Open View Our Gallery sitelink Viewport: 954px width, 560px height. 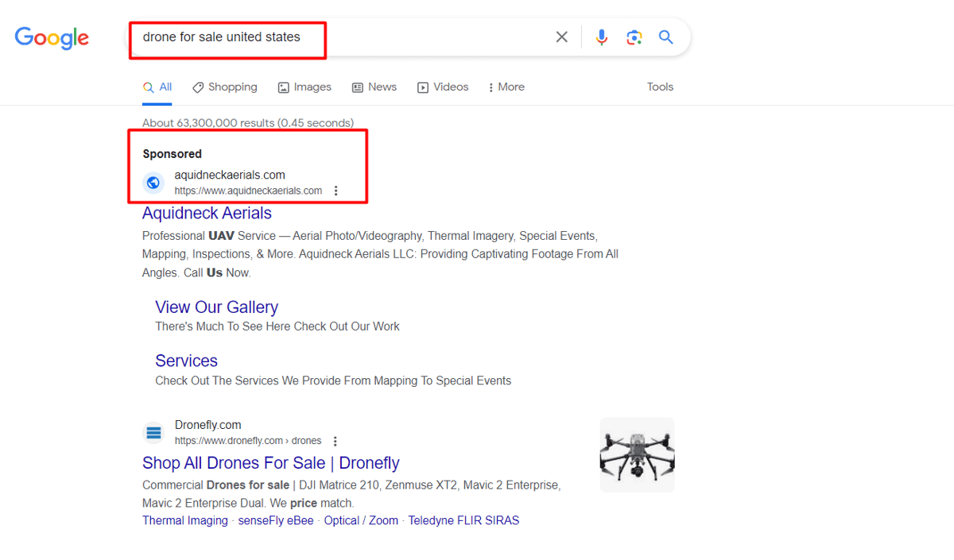click(216, 307)
